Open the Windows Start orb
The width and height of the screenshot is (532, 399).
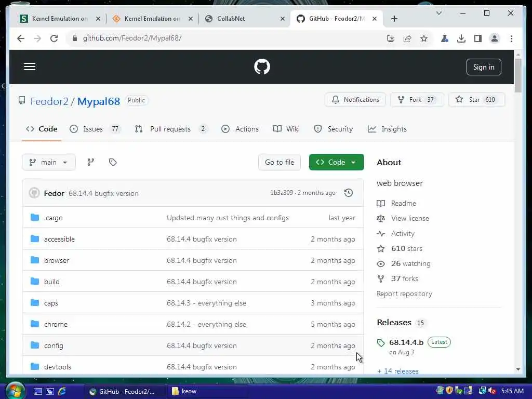[15, 391]
